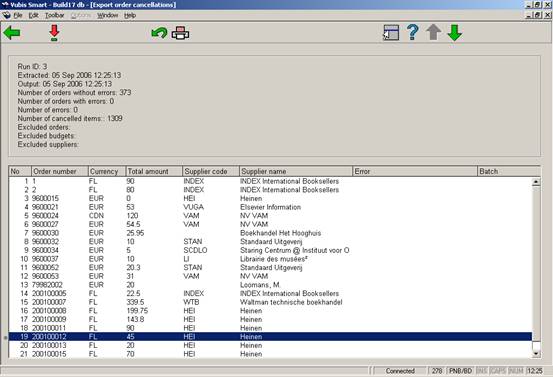The width and height of the screenshot is (553, 377).
Task: Open the Help menu
Action: tap(130, 15)
